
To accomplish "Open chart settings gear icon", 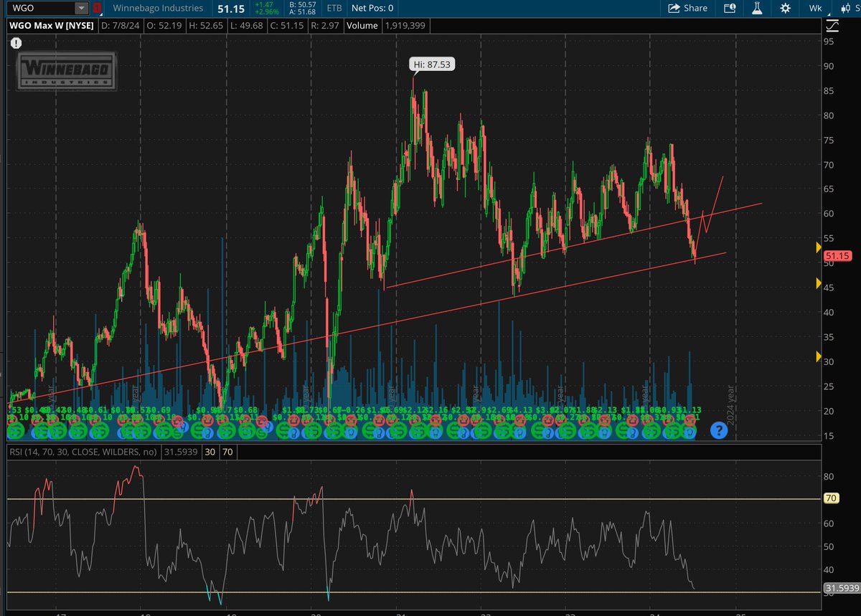I will pyautogui.click(x=785, y=9).
